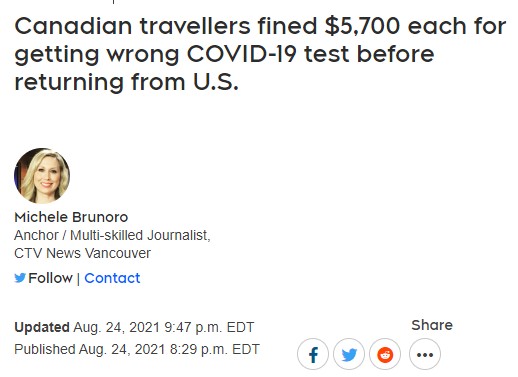Click the Updated Aug. 24, 2021 timestamp
Screen dimensions: 518x377
tap(134, 327)
